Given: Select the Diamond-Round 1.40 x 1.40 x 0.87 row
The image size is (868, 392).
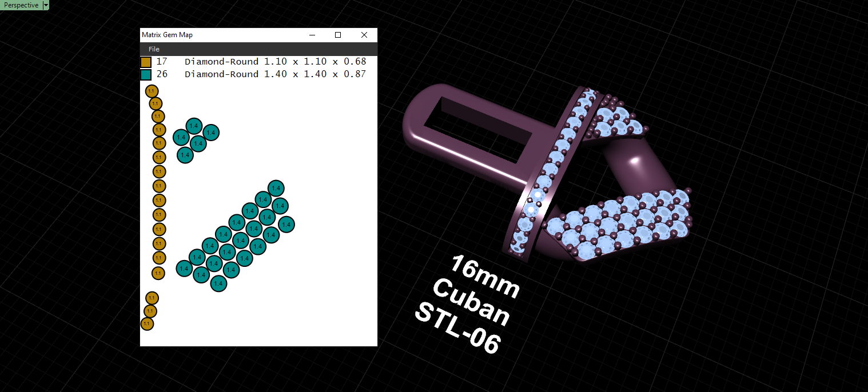Looking at the screenshot, I should (258, 74).
